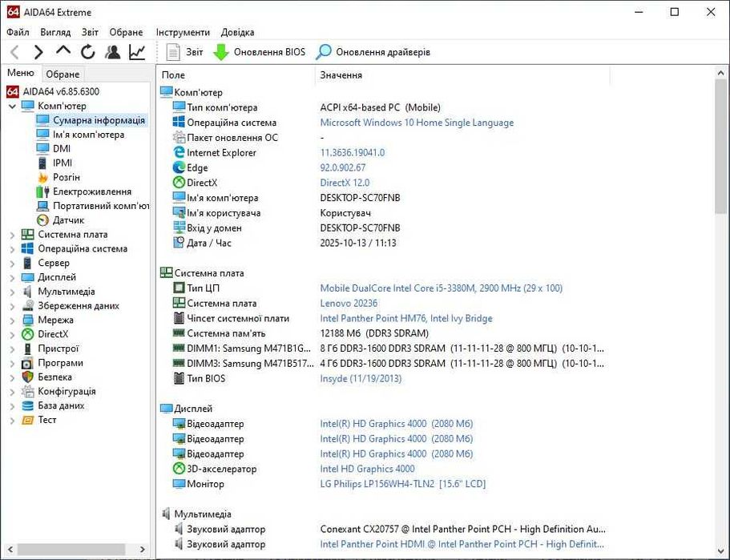The width and height of the screenshot is (730, 560).
Task: Expand the Дисплей tree node
Action: point(13,278)
